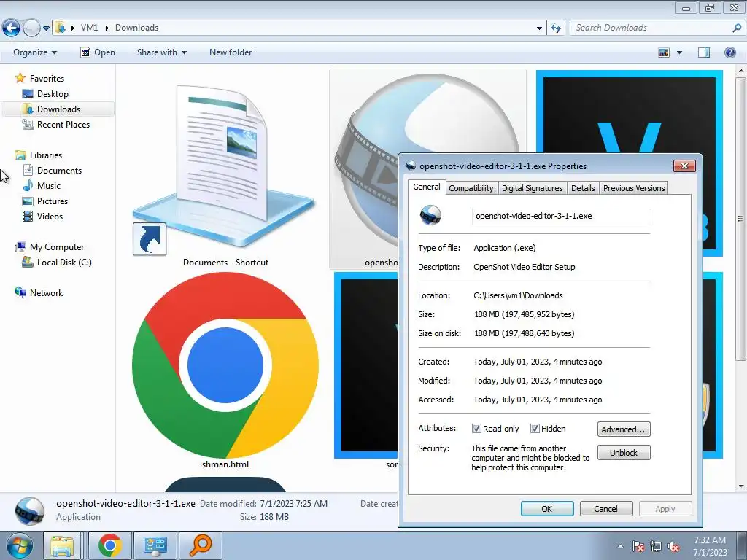Click Cancel in the Properties dialog

tap(606, 508)
